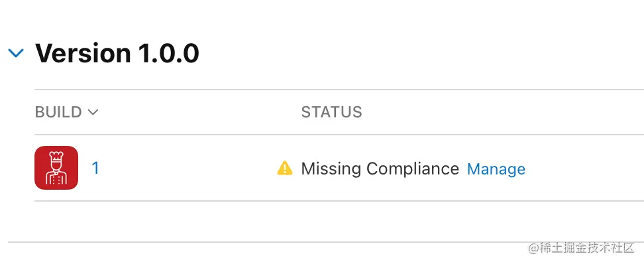
Task: Click the watermark text in the corner
Action: point(582,247)
